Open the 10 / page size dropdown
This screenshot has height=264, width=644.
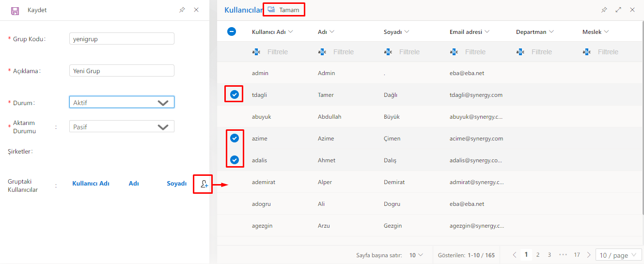(x=618, y=255)
